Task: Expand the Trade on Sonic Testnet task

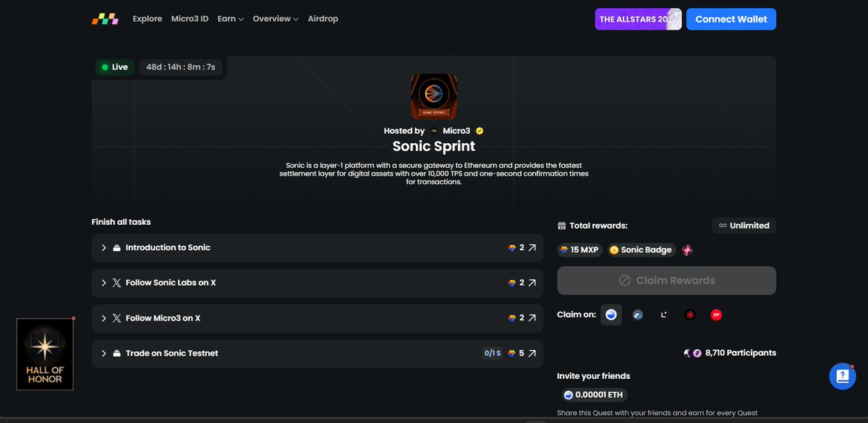Action: coord(104,354)
